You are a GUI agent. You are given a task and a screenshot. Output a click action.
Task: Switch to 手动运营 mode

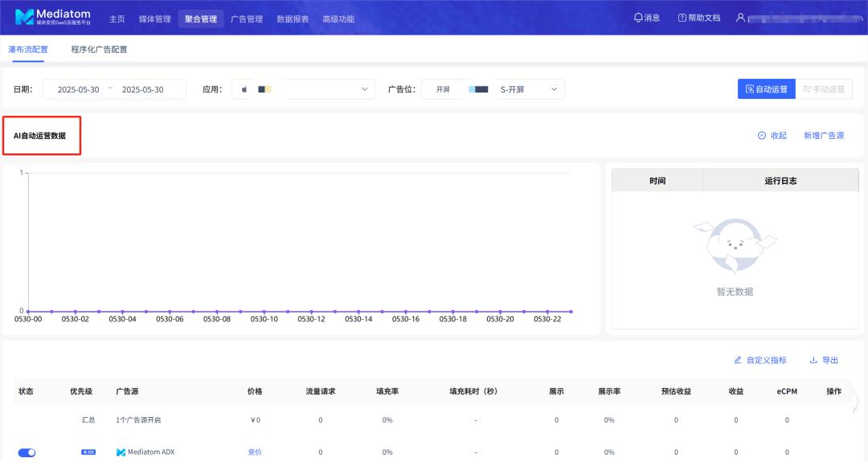click(x=824, y=89)
